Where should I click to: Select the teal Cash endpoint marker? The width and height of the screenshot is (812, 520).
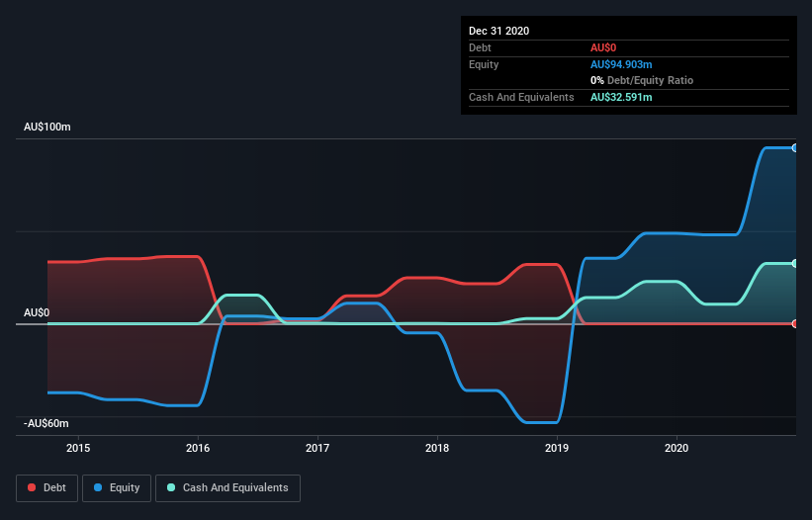[x=795, y=264]
